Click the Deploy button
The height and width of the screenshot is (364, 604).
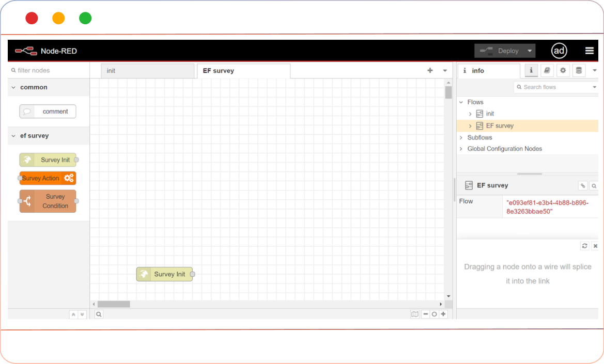504,51
